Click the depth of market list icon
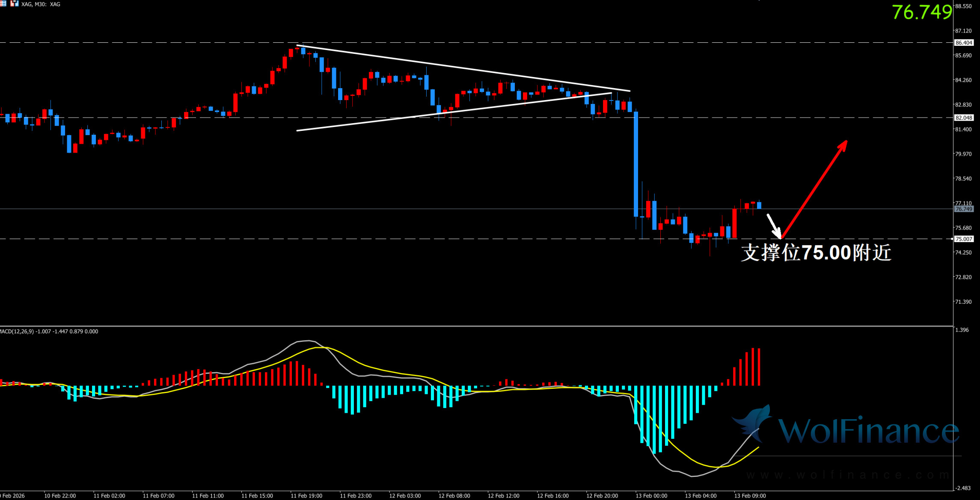 point(3,4)
